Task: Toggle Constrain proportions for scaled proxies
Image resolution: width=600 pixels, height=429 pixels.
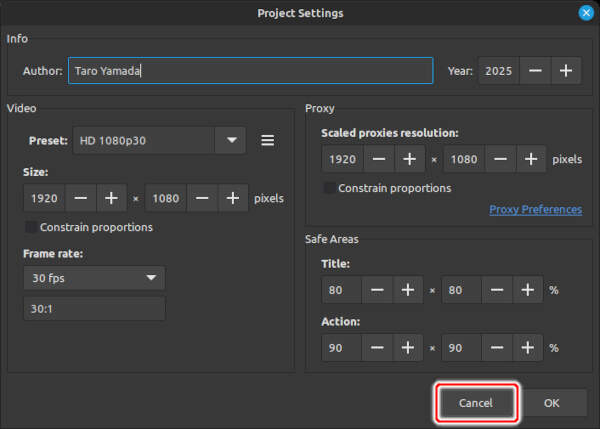Action: 330,188
